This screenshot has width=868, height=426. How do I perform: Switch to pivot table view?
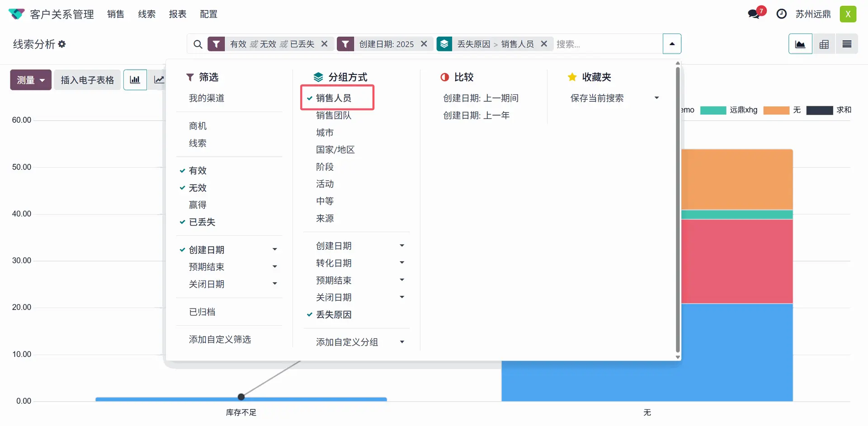pos(824,44)
